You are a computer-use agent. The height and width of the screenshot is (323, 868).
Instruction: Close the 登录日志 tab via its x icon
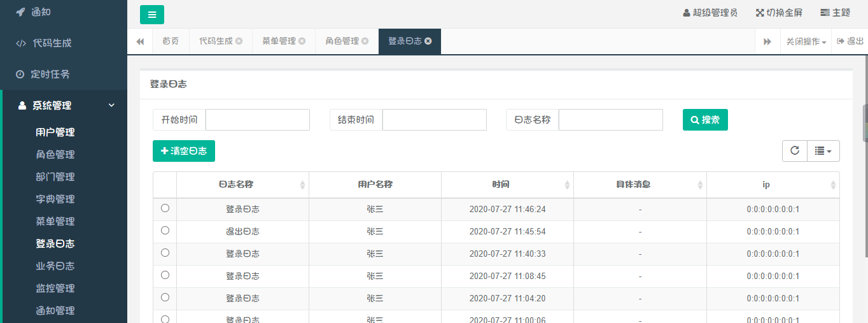[428, 41]
